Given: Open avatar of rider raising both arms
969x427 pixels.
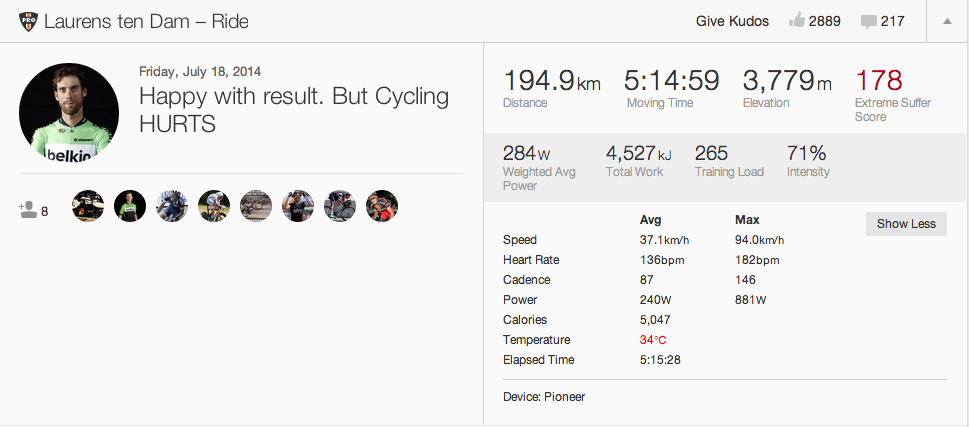Looking at the screenshot, I should (298, 206).
